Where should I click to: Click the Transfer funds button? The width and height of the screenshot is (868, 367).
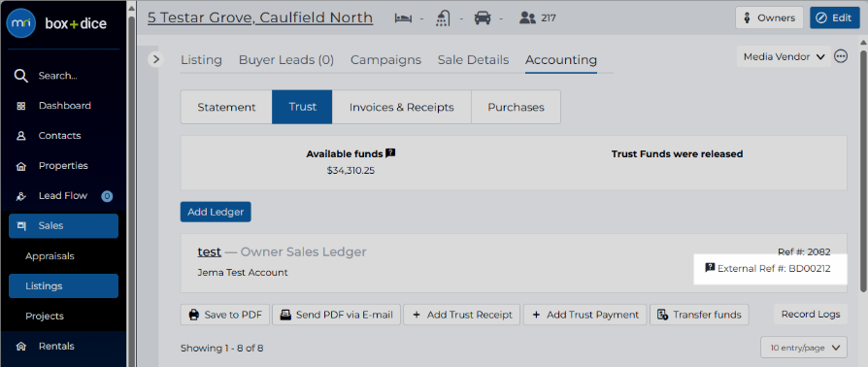(x=699, y=315)
